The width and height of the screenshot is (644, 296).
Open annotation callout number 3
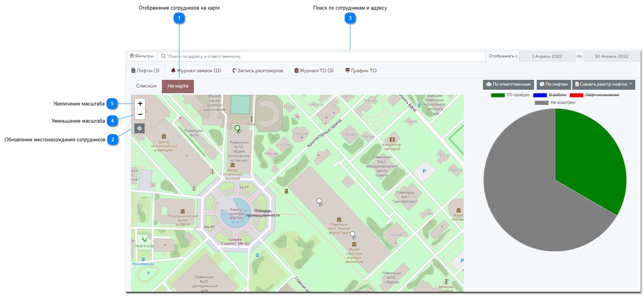point(350,18)
